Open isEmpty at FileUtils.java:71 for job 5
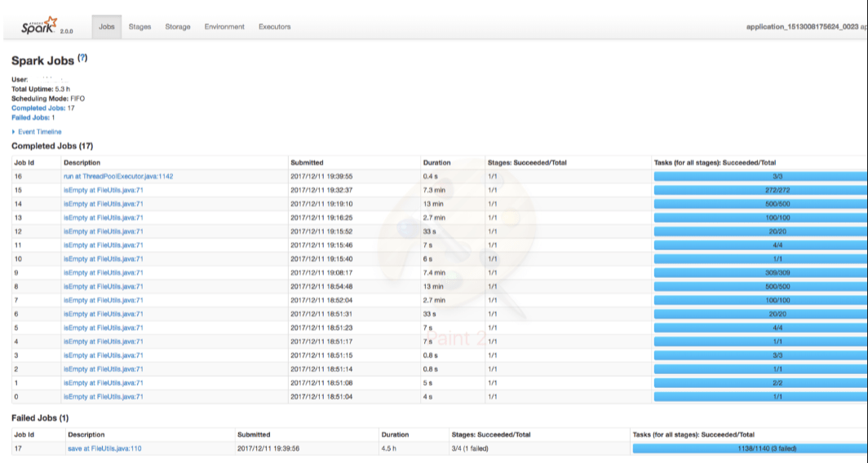 (104, 328)
